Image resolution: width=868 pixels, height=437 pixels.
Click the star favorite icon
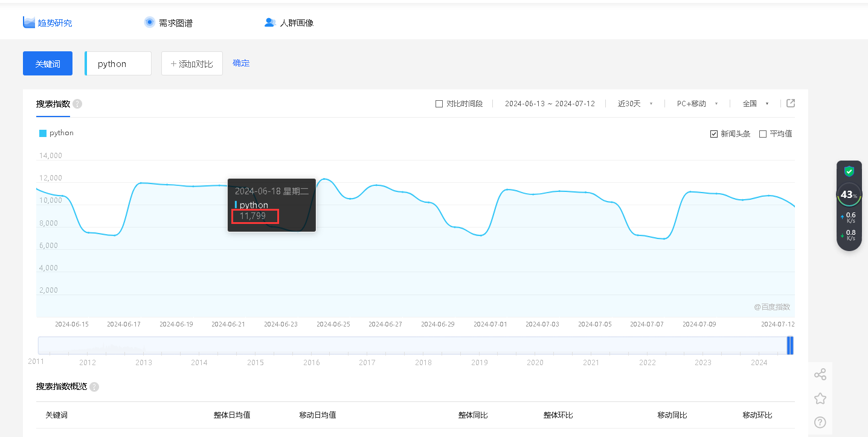[820, 398]
